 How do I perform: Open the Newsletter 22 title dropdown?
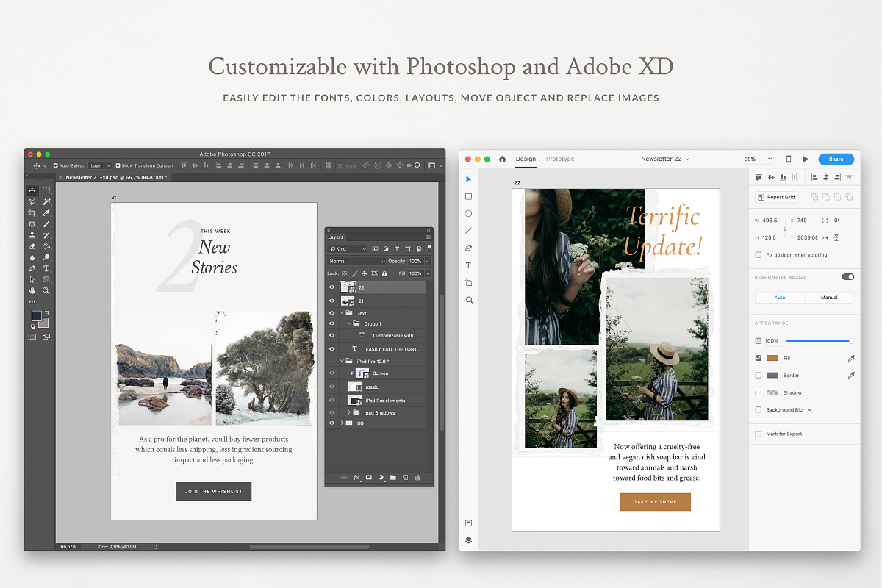(x=665, y=159)
